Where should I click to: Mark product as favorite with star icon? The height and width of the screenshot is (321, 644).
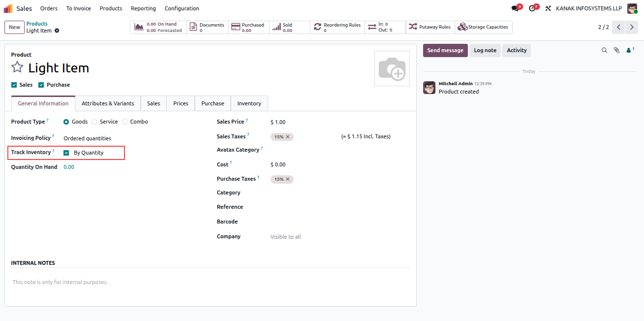coord(17,67)
